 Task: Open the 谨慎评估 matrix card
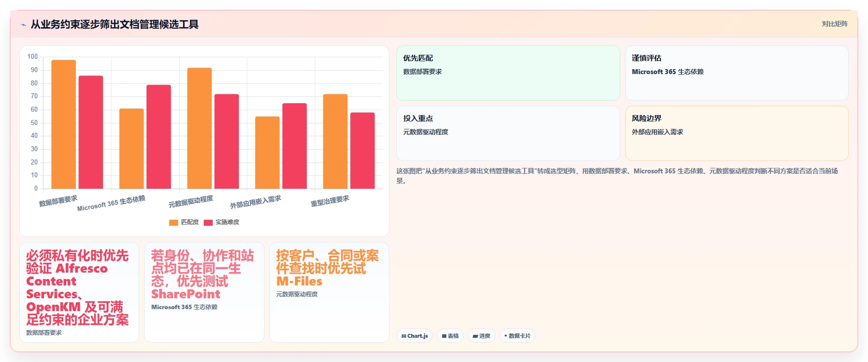click(x=737, y=73)
